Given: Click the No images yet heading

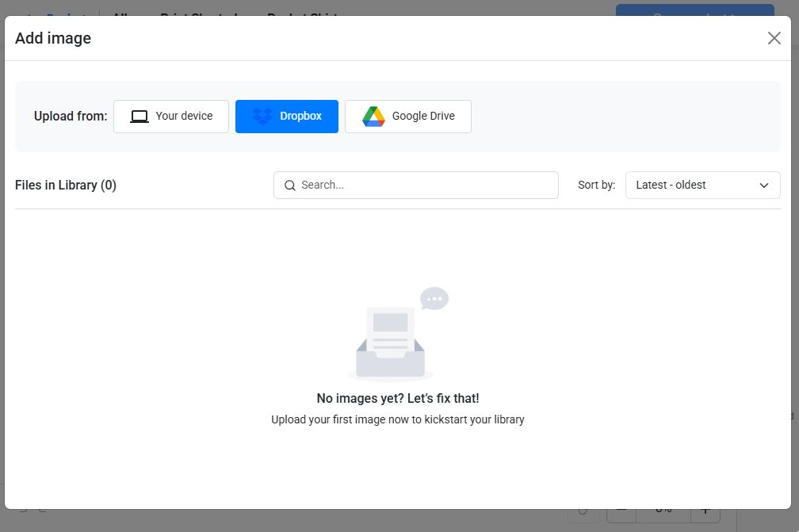Looking at the screenshot, I should pyautogui.click(x=398, y=399).
